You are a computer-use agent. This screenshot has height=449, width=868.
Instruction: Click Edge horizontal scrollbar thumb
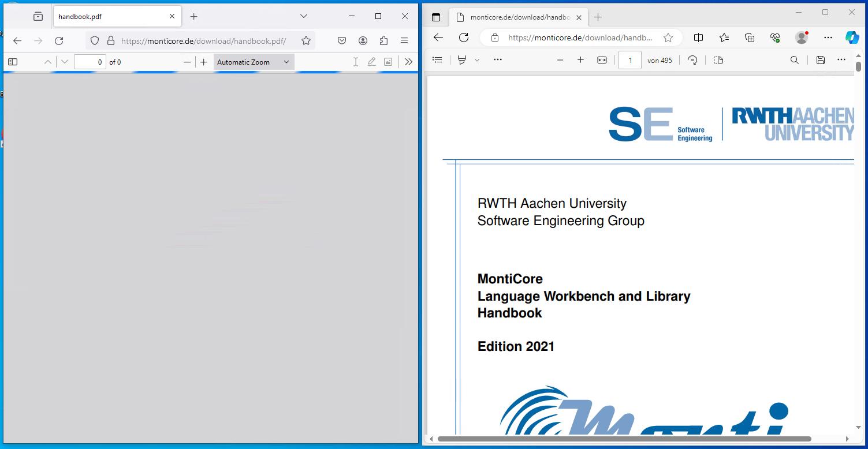pos(624,439)
